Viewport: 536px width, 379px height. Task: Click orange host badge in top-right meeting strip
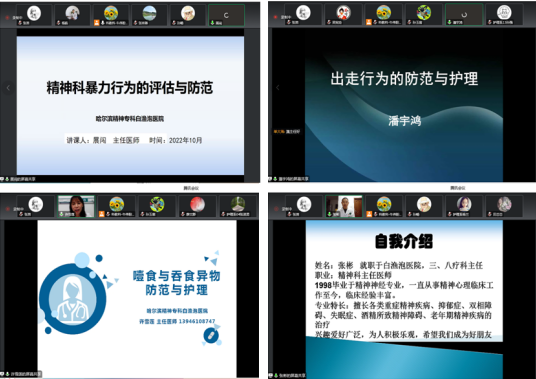click(x=369, y=22)
